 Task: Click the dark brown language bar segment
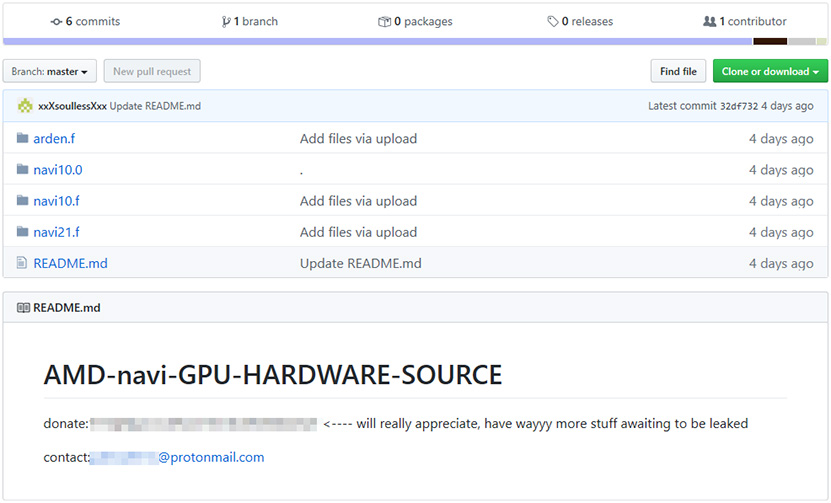coord(770,41)
